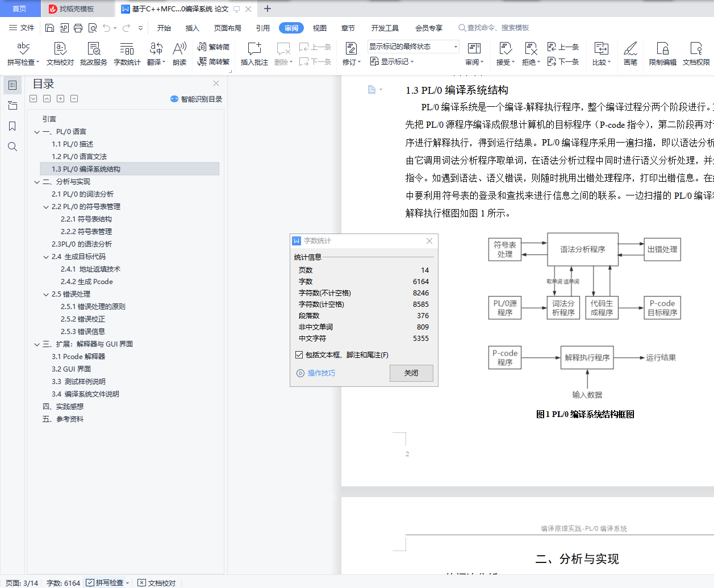Collapse 2.5 错误处理 node
Image resolution: width=714 pixels, height=588 pixels.
[x=46, y=294]
